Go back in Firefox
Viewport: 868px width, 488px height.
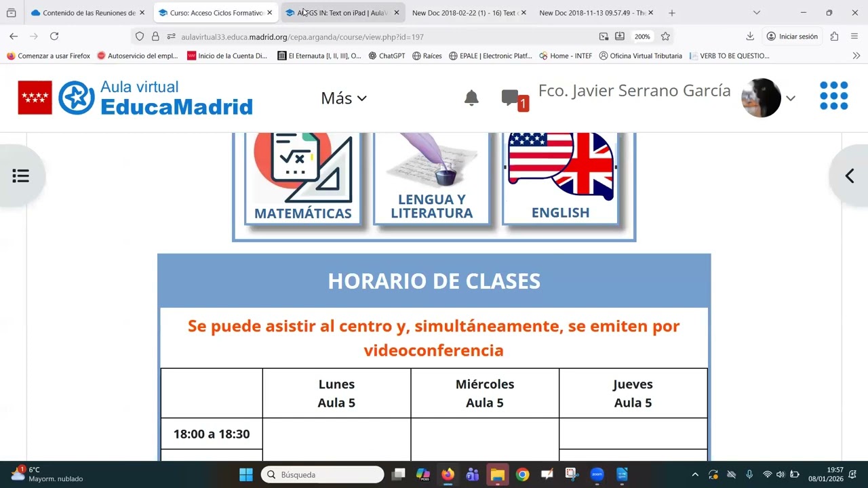(14, 37)
